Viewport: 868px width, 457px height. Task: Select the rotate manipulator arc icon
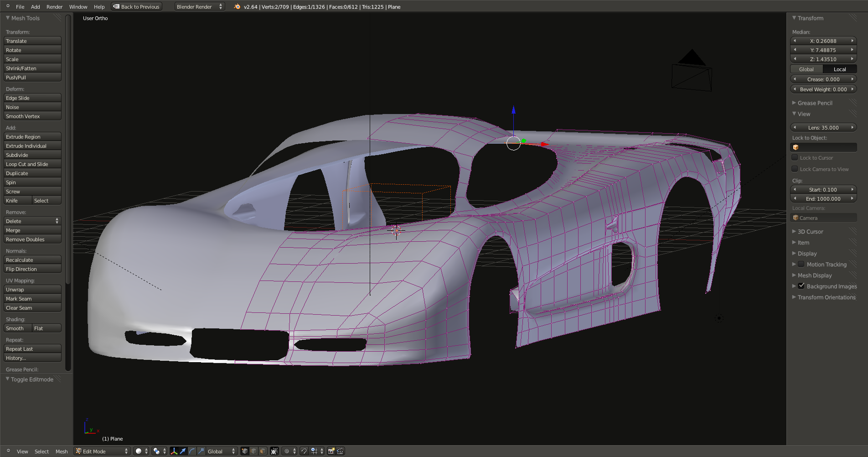pos(192,451)
